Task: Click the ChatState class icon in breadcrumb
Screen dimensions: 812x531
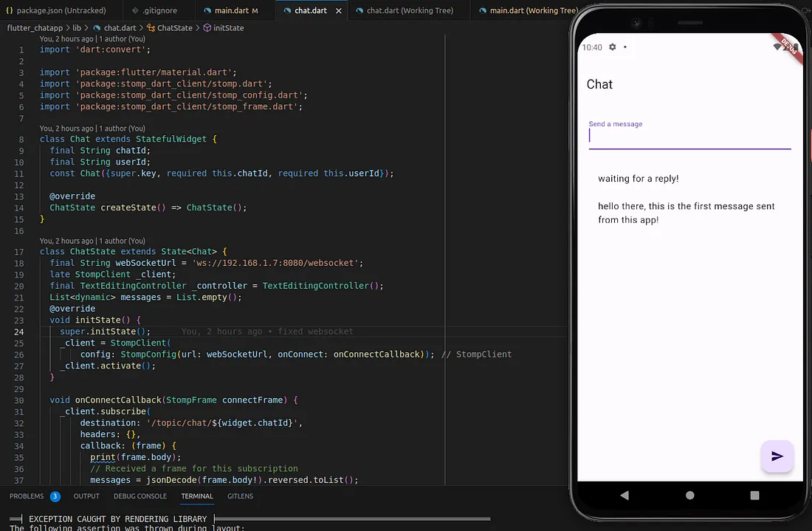Action: click(151, 28)
